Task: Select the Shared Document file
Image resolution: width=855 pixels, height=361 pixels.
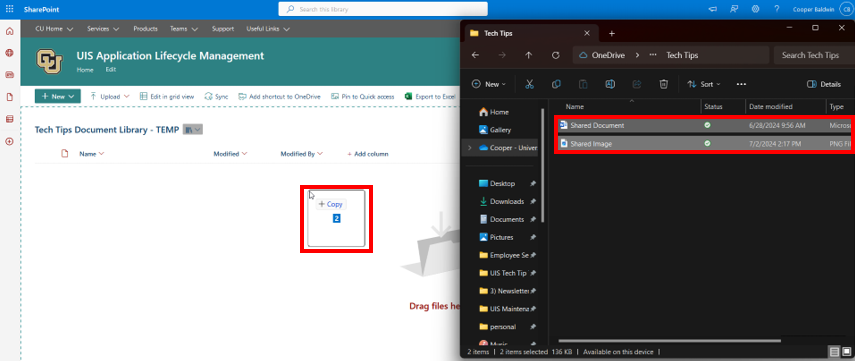Action: tap(703, 125)
